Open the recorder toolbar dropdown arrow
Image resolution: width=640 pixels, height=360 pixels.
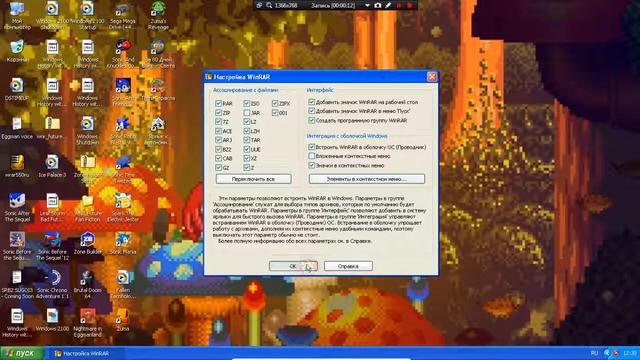tap(367, 5)
